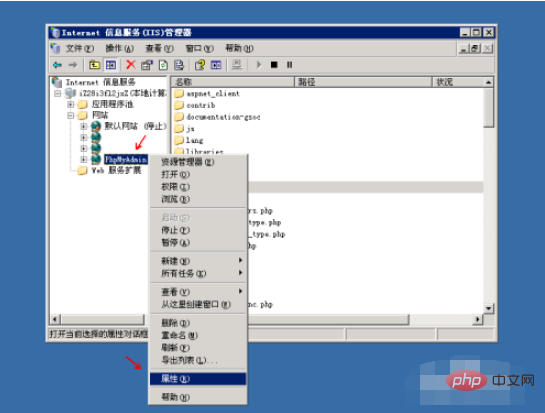Click the grayed computer connect toolbar icon
The image size is (545, 413).
click(x=237, y=65)
